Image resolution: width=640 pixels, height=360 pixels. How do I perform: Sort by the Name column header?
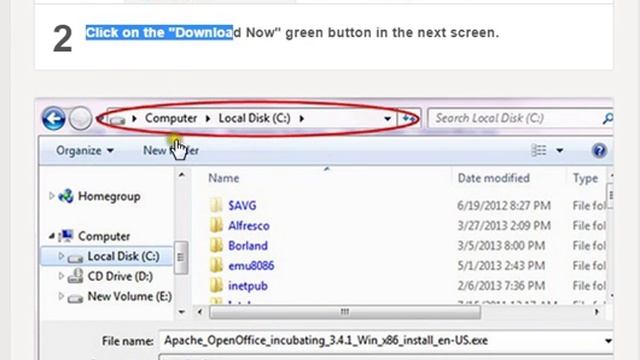224,178
